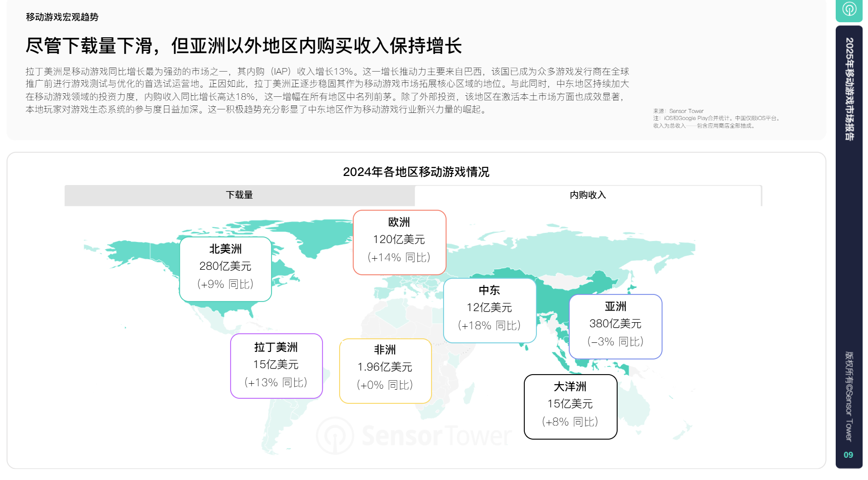Click the chart title 2024年各地区移动游戏情况
Viewport: 868px width, 480px height.
click(416, 172)
